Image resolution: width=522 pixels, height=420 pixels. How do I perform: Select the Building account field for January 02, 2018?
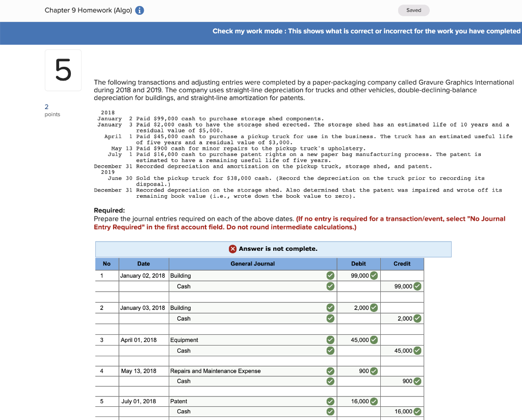[253, 276]
